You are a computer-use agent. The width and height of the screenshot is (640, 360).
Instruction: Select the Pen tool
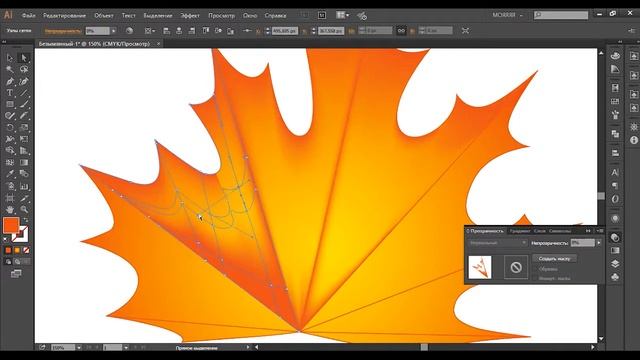click(x=10, y=81)
